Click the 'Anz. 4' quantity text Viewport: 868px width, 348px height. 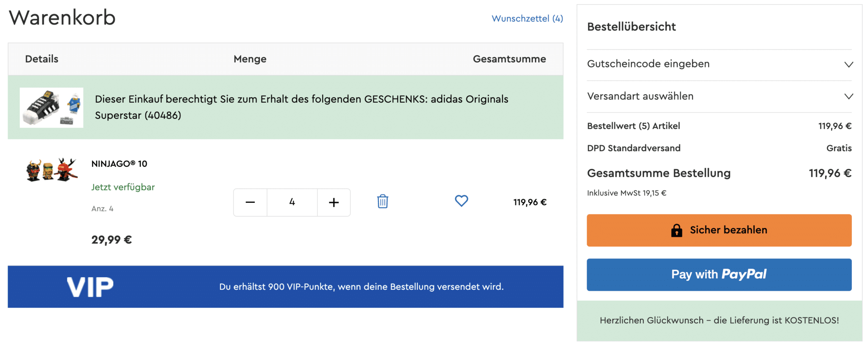[x=102, y=209]
